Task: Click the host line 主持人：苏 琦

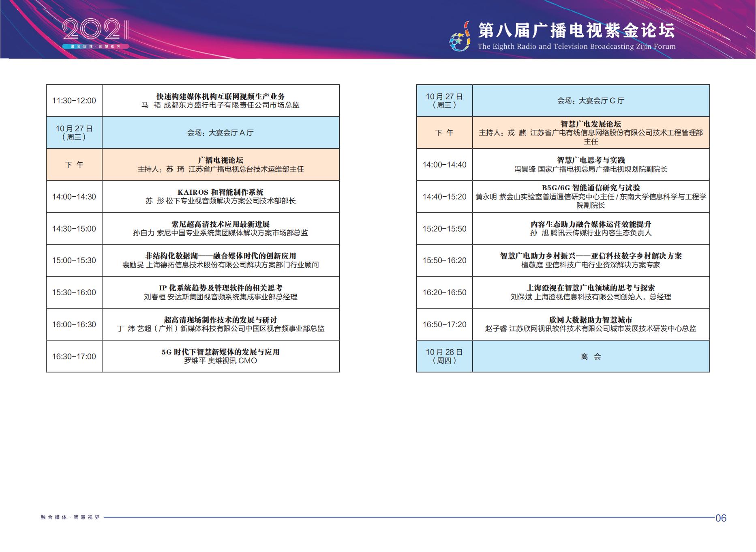Action: pos(221,169)
